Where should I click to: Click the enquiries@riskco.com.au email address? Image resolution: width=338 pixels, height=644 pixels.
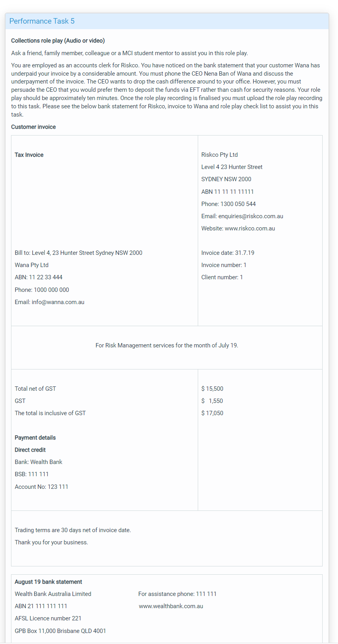click(251, 216)
